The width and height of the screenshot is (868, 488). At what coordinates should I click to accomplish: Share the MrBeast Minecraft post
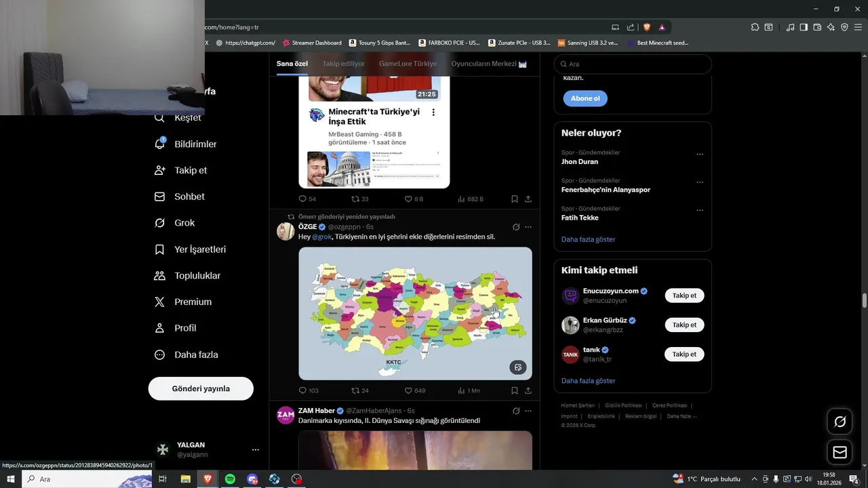528,199
